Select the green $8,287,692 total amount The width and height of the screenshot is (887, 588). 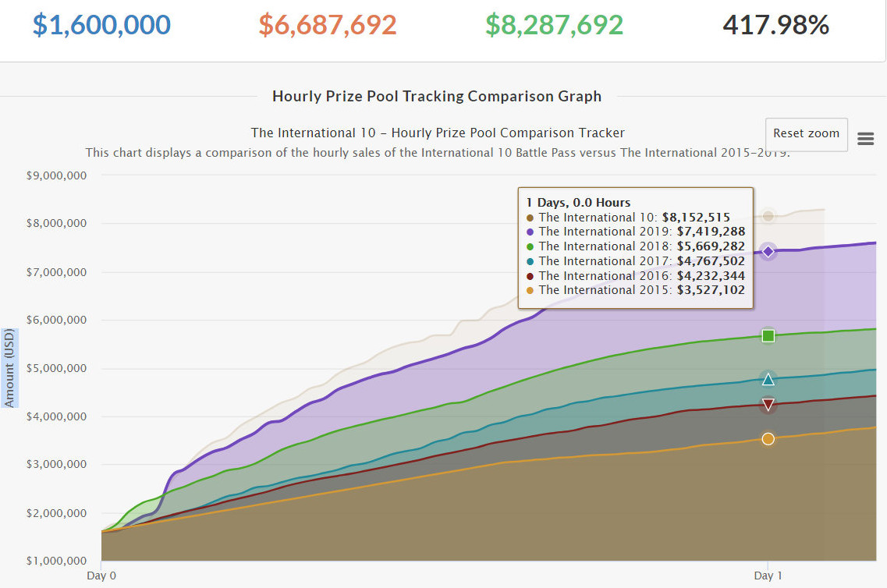pos(554,25)
